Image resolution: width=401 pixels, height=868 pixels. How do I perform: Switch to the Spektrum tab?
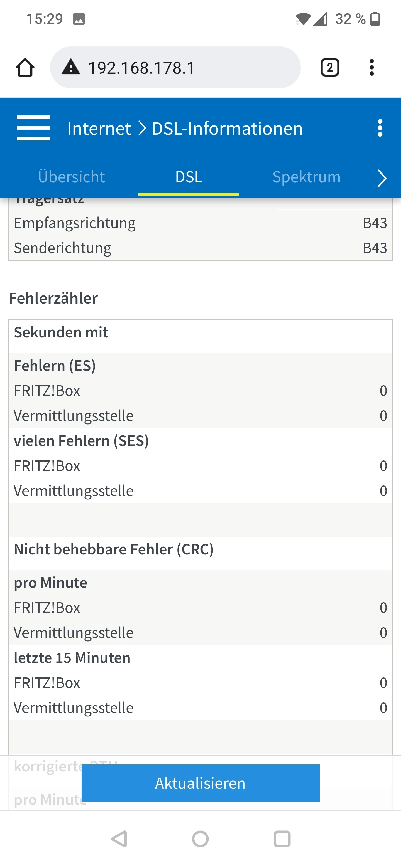point(306,177)
